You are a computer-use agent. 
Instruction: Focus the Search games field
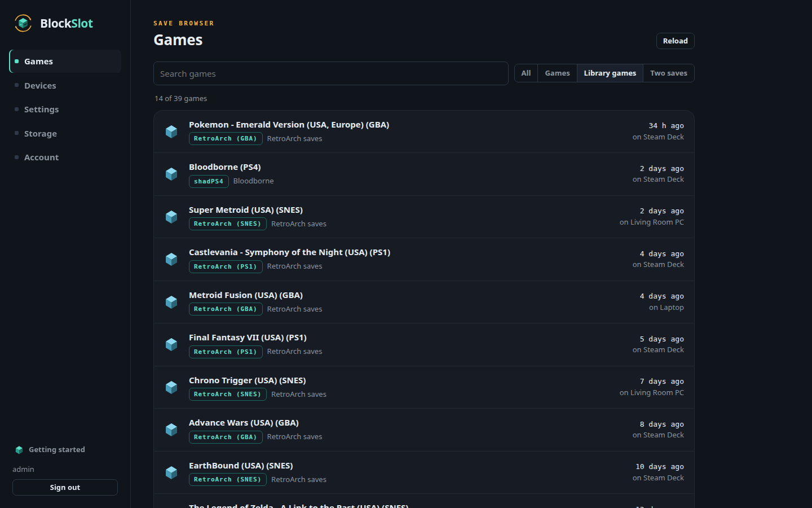tap(331, 73)
